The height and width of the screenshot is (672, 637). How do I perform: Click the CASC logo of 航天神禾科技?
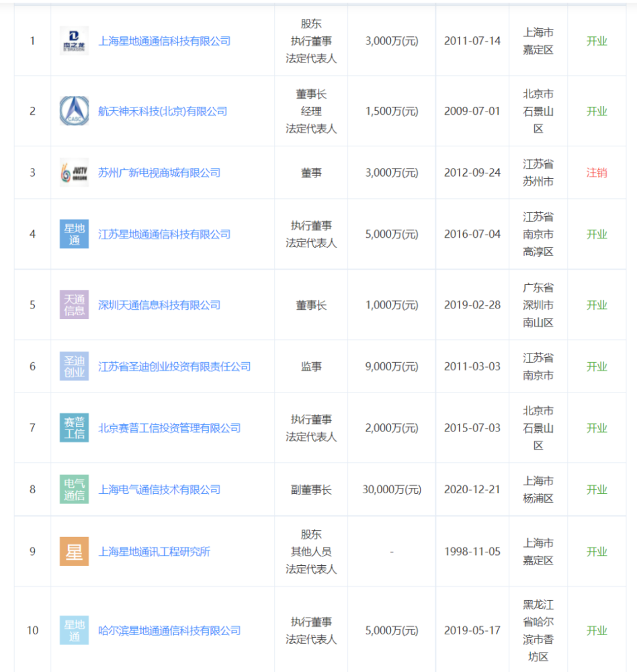74,111
